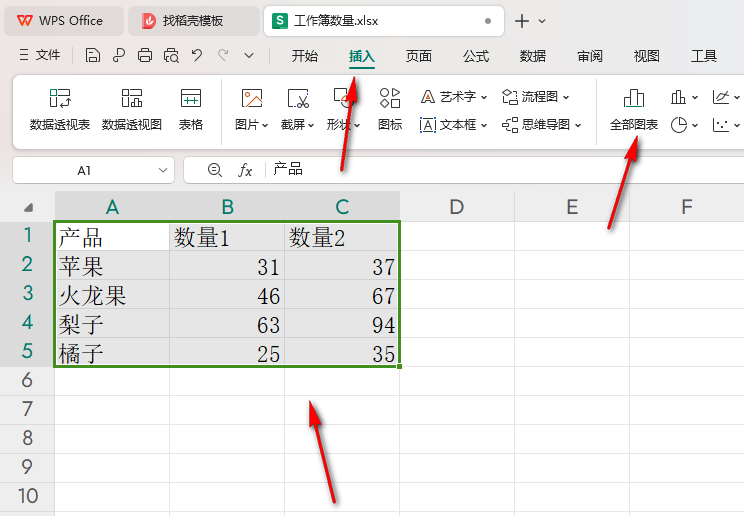Click the Save icon in quick toolbar

[93, 56]
